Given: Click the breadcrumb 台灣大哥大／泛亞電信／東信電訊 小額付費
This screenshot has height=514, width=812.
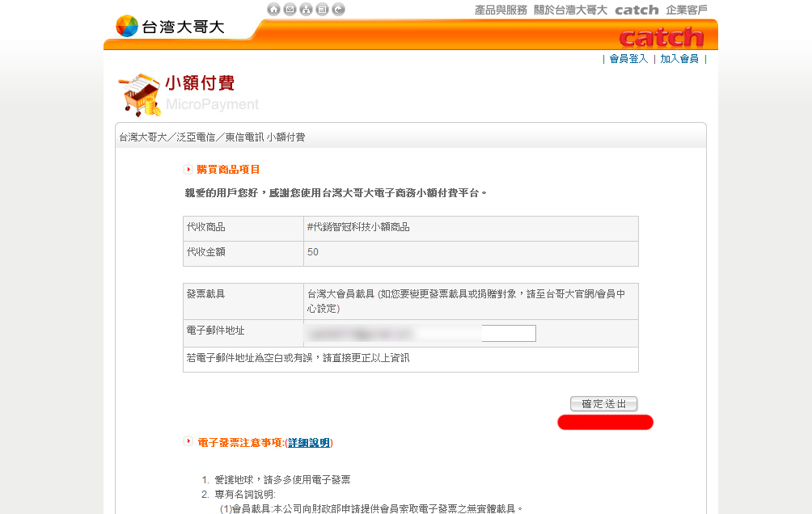Looking at the screenshot, I should tap(213, 137).
